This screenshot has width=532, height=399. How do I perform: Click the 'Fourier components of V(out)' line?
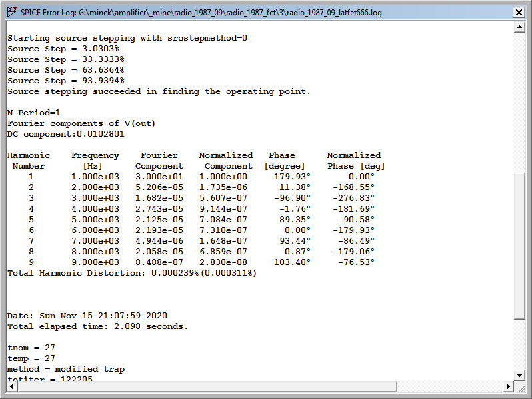pyautogui.click(x=81, y=123)
